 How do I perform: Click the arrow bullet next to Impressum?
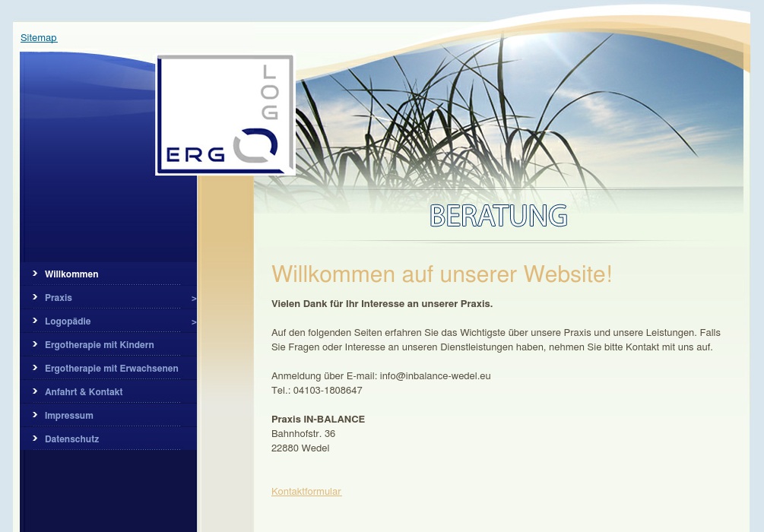35,414
